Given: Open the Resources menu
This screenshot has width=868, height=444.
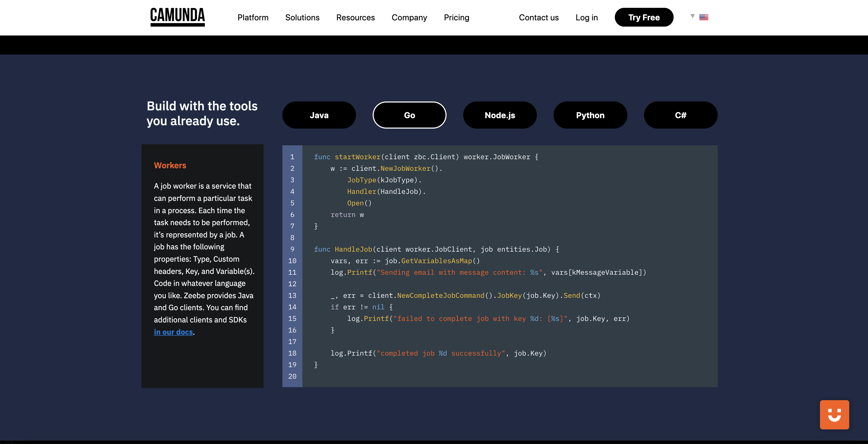Looking at the screenshot, I should 355,17.
